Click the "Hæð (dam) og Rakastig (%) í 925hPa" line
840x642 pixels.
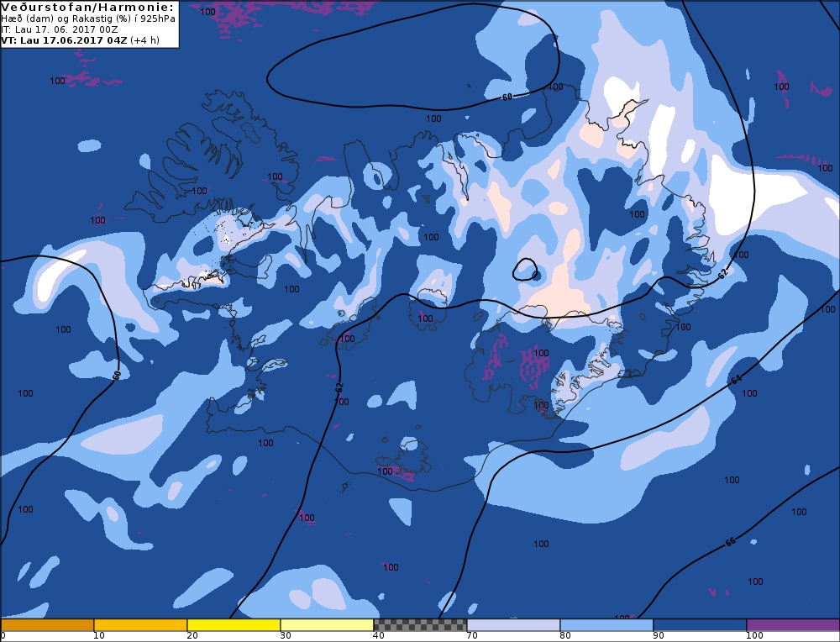(88, 18)
